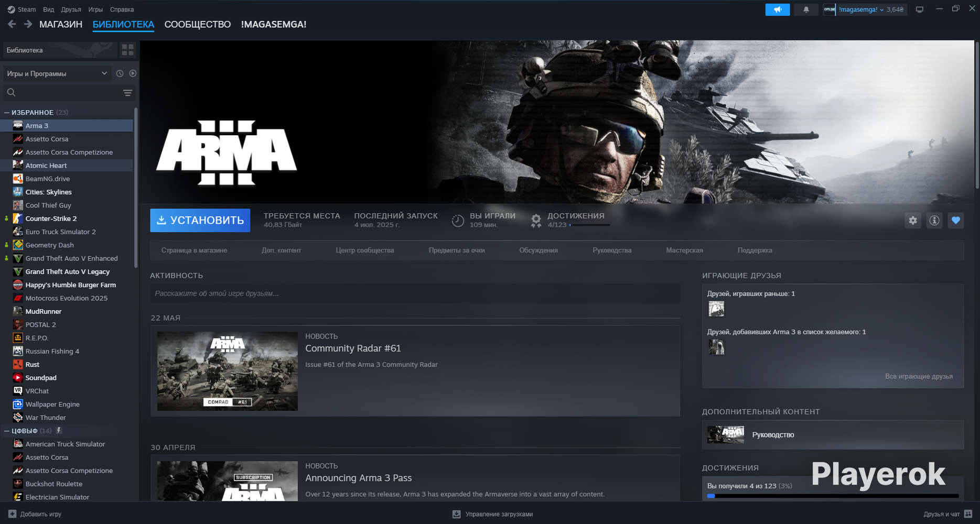Image resolution: width=980 pixels, height=524 pixels.
Task: Select the Geometry Dash game icon
Action: tap(18, 245)
